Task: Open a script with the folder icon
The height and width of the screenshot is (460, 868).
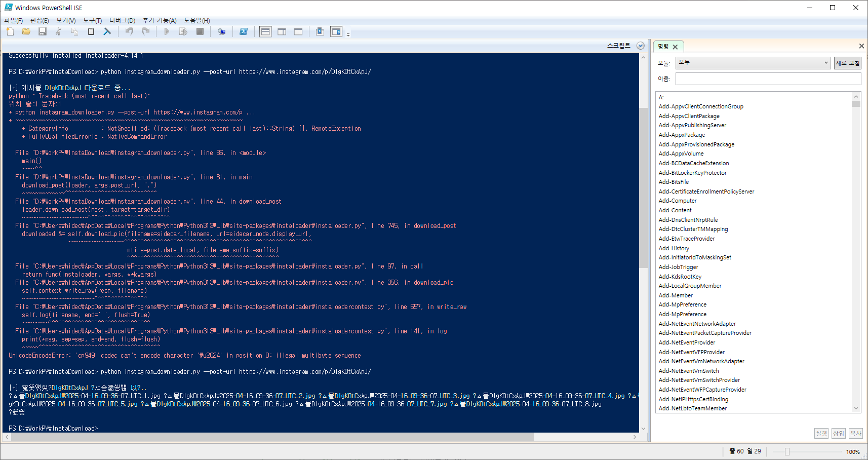Action: point(26,31)
